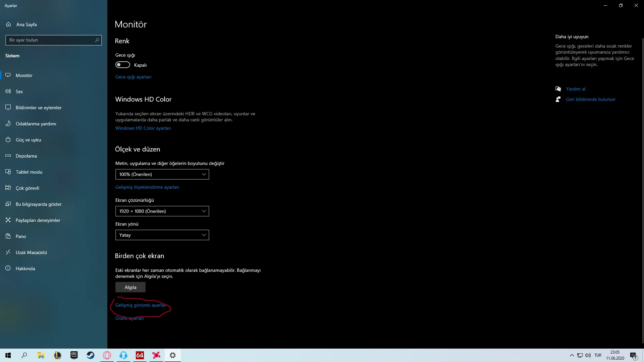Open Uzak Masaüstü settings

tap(31, 252)
